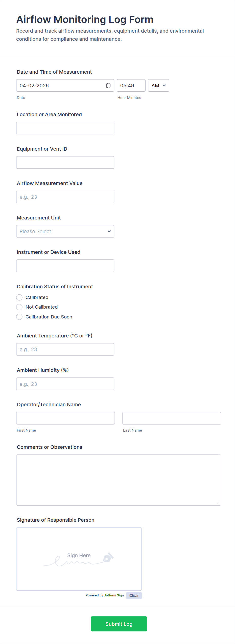Screen dimensions: 235x644
Task: Select Calibration Due Soon radio option
Action: (x=19, y=317)
